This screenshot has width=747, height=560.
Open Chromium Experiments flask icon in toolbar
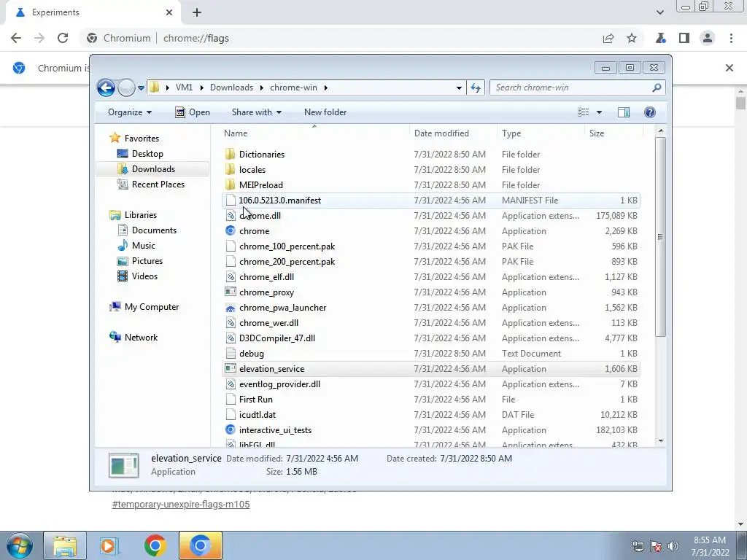click(x=660, y=38)
